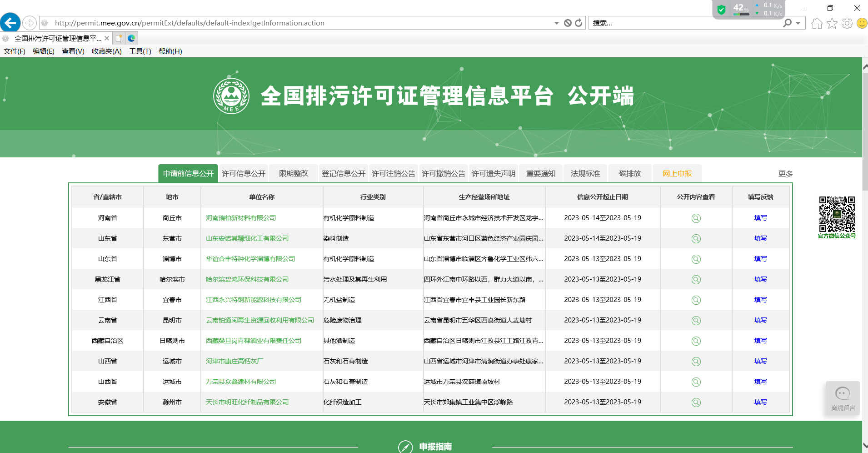Click the refresh page icon
The width and height of the screenshot is (868, 453).
click(x=579, y=23)
